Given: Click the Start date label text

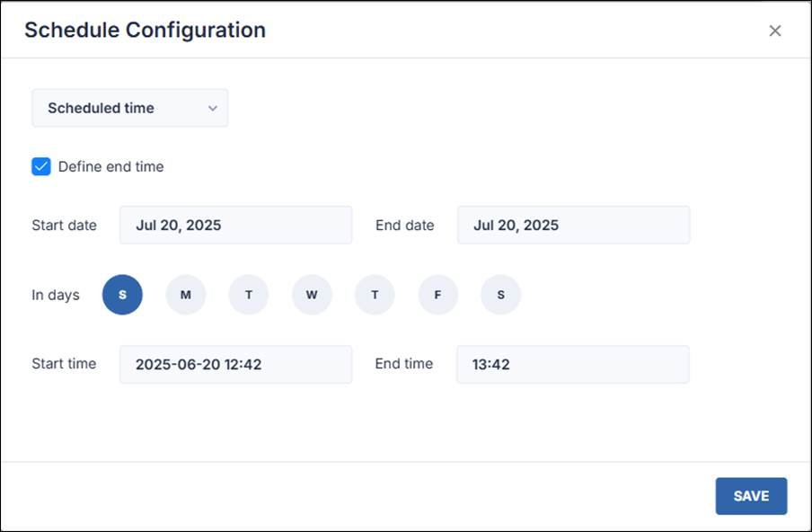Looking at the screenshot, I should tap(64, 225).
